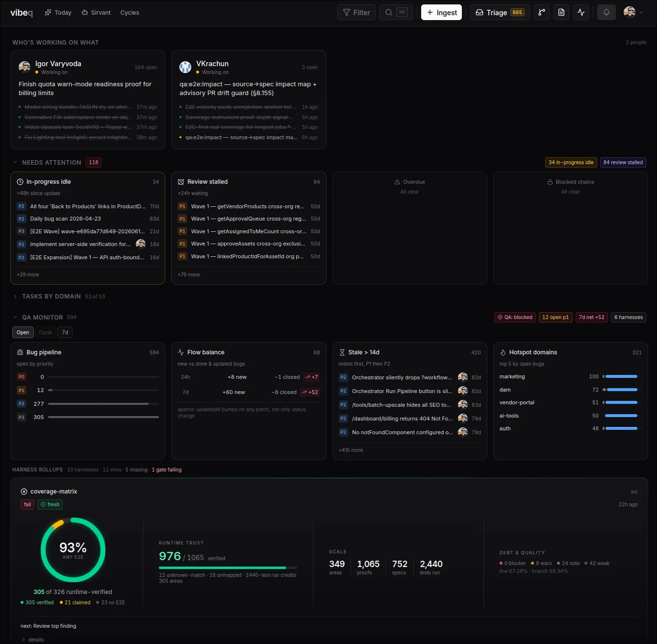The image size is (657, 644).
Task: Open the user avatar menu
Action: pyautogui.click(x=633, y=12)
